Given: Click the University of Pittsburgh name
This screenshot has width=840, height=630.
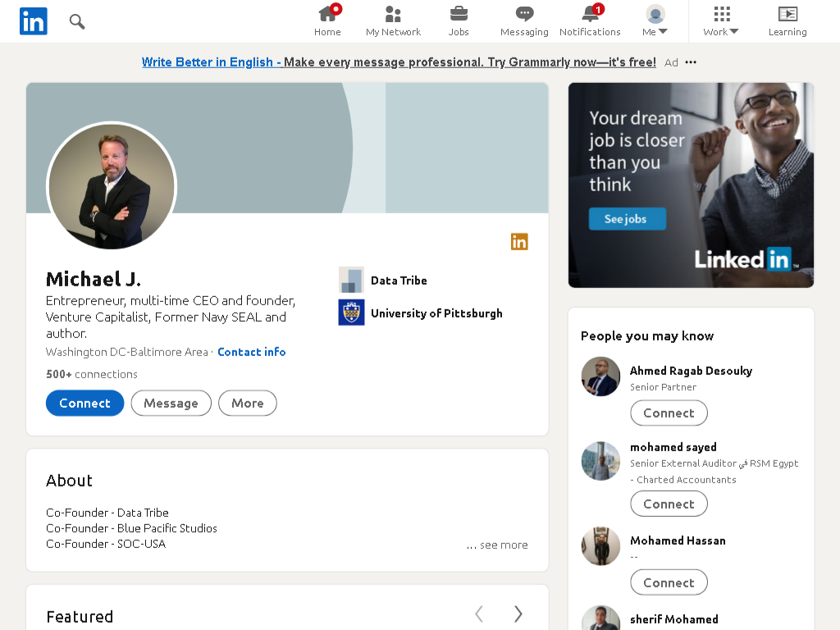Looking at the screenshot, I should 436,313.
